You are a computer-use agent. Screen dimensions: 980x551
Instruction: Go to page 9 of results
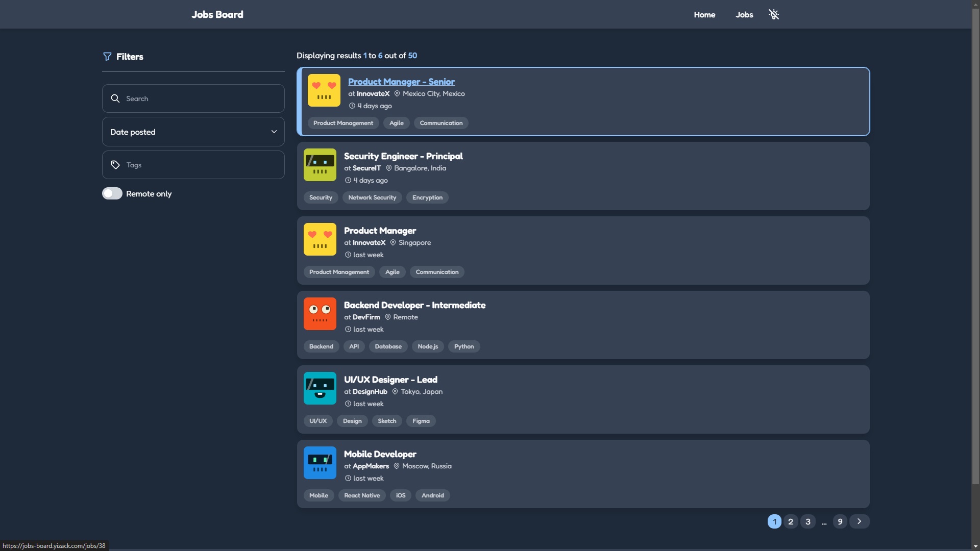[x=840, y=521]
